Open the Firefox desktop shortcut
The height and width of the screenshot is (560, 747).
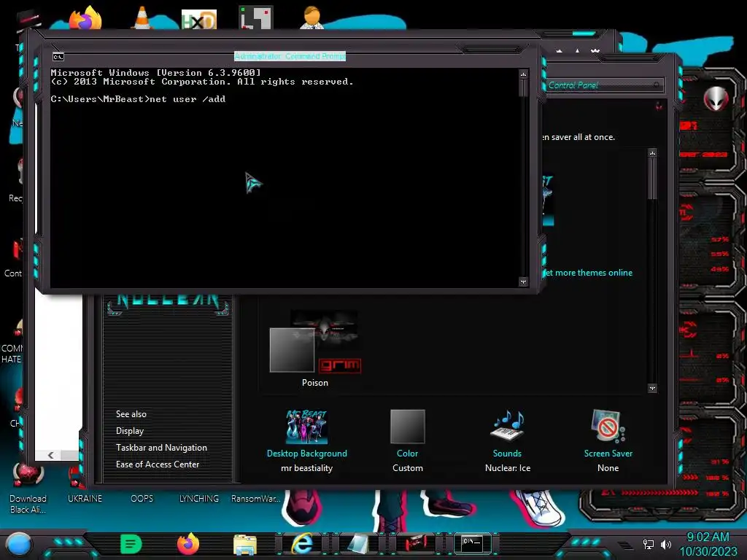click(86, 18)
